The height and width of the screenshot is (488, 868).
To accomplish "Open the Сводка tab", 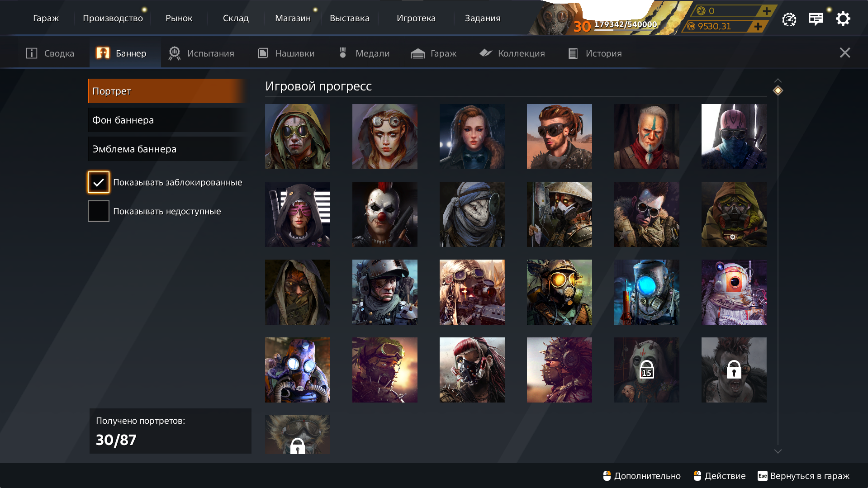I will (50, 53).
